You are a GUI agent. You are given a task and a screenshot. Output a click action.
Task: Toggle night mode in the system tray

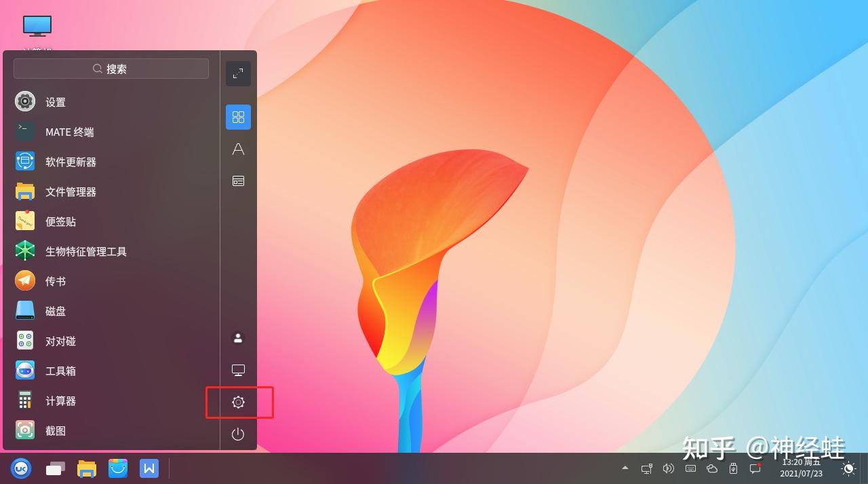click(x=848, y=468)
